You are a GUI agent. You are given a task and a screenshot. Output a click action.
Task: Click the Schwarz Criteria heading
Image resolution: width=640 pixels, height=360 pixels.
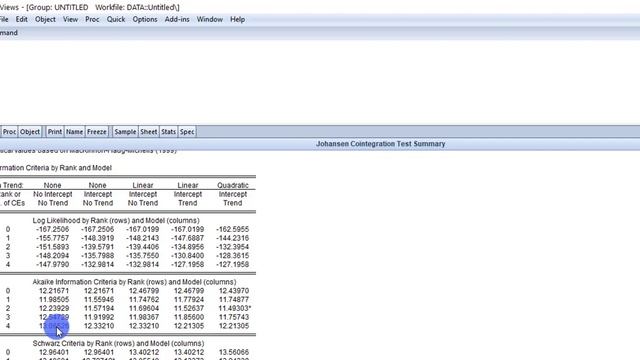[x=118, y=343]
